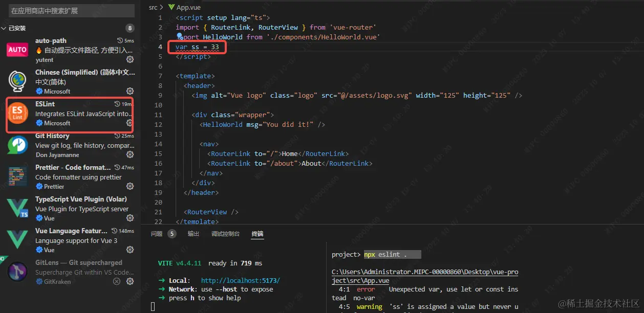Click the lightbulb quick-fix icon on line 3

point(180,37)
